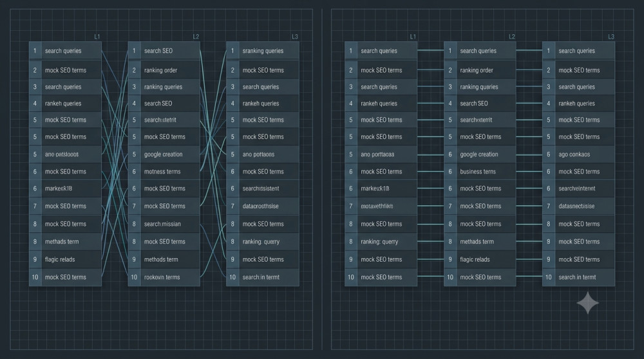Select "google creation" row numbered 6
This screenshot has width=644, height=359.
click(480, 154)
